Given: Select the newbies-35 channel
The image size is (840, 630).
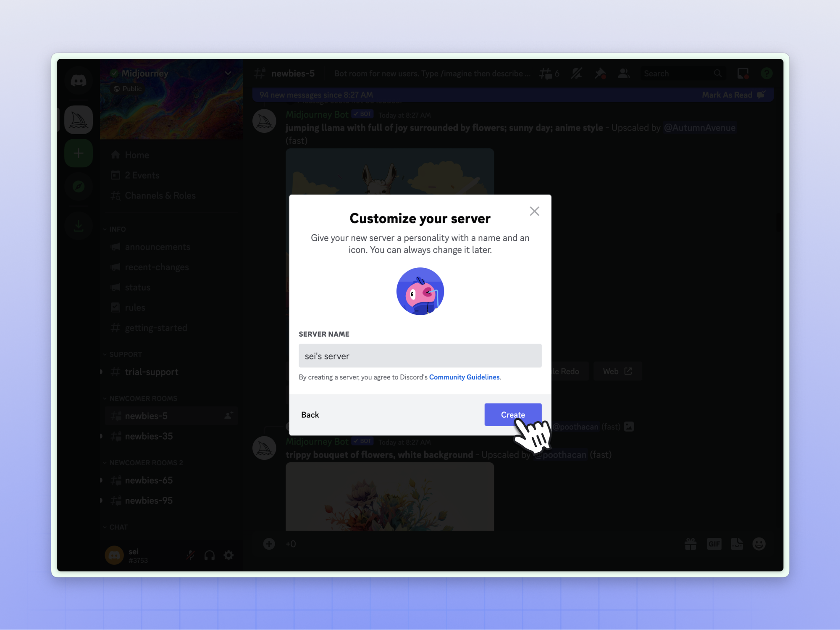Looking at the screenshot, I should tap(149, 436).
